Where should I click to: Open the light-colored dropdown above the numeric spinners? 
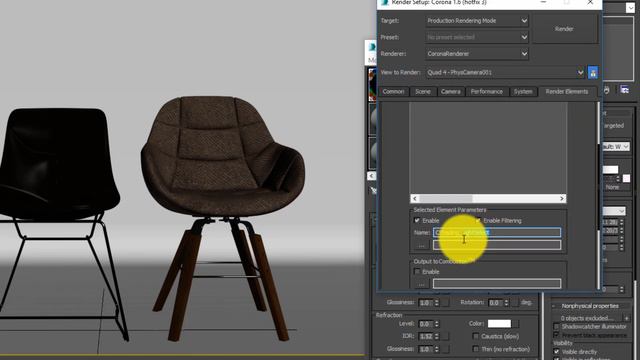coord(614,211)
